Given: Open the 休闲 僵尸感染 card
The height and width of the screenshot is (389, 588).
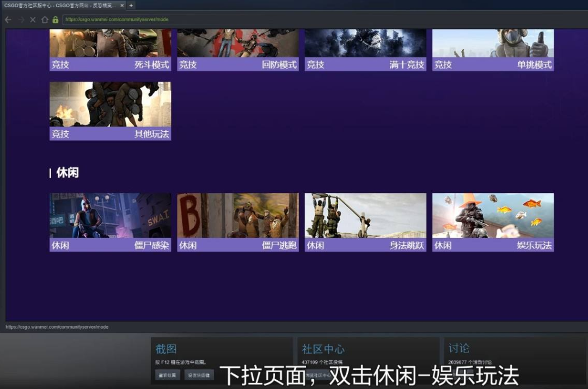Looking at the screenshot, I should coord(110,222).
